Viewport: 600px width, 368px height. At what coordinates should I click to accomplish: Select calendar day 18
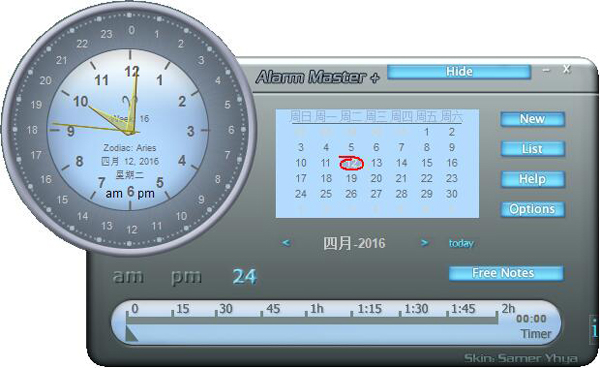click(x=326, y=179)
